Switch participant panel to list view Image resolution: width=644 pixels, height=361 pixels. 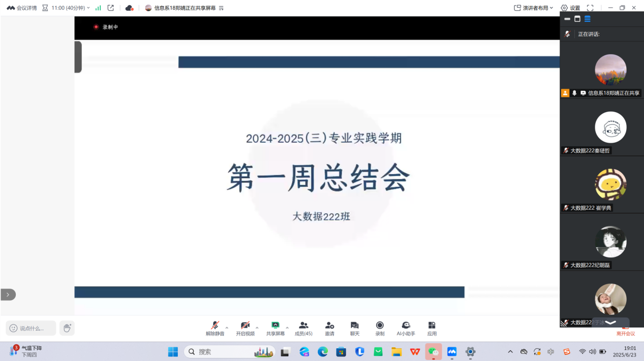587,19
